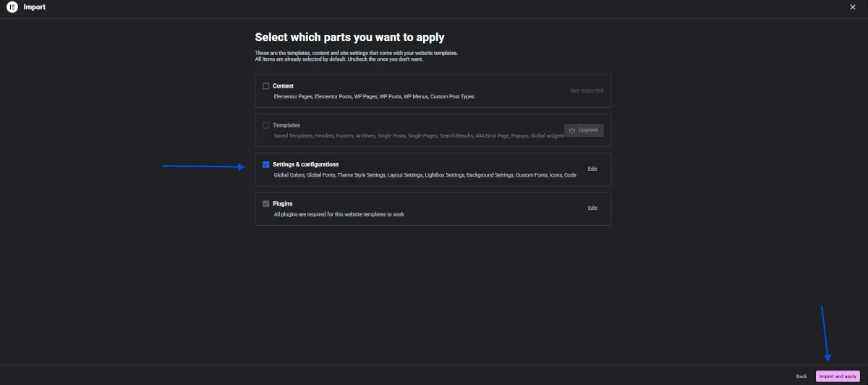Click the crown icon on Upgrade

click(572, 130)
